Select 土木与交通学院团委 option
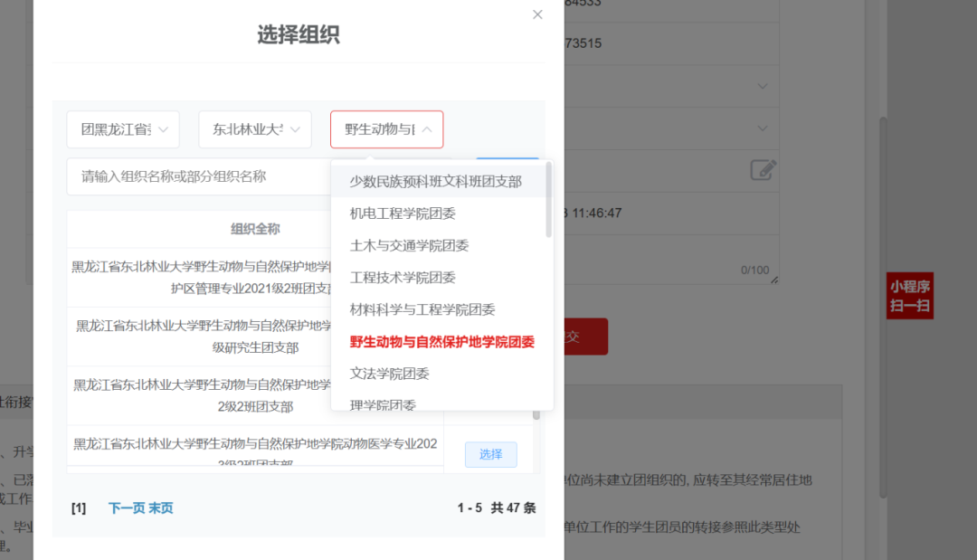The width and height of the screenshot is (977, 560). click(x=409, y=245)
